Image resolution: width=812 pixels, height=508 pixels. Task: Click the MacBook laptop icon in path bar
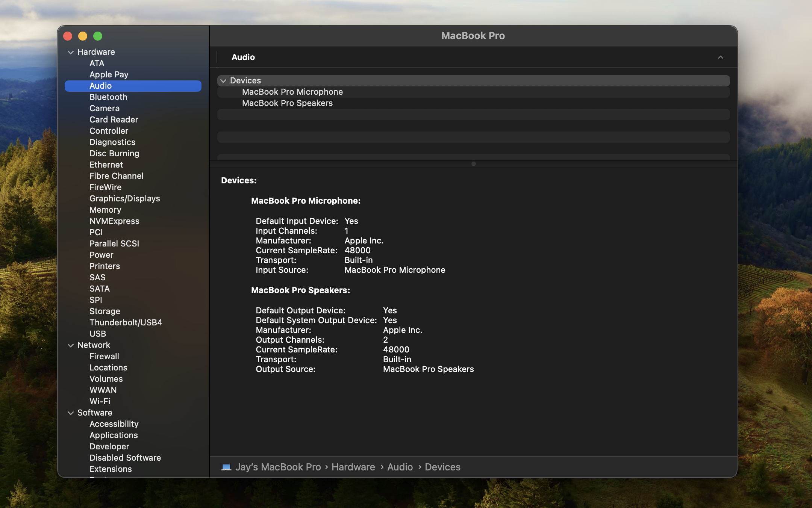226,467
